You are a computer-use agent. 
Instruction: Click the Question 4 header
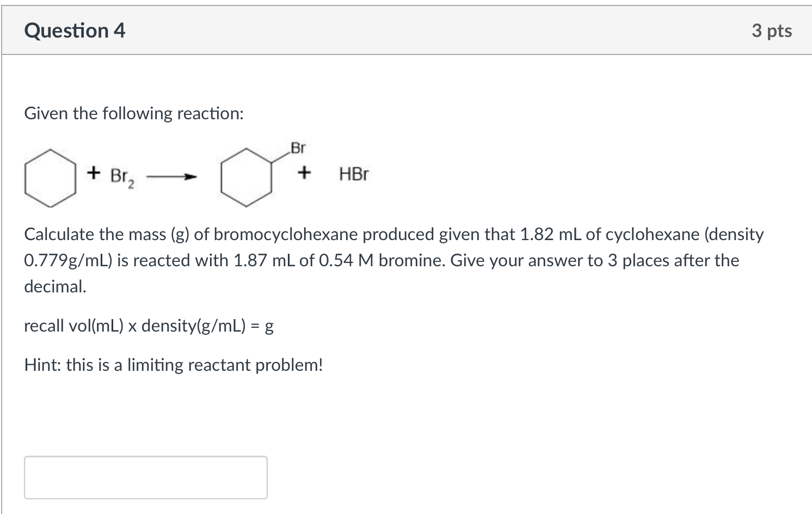coord(74,31)
